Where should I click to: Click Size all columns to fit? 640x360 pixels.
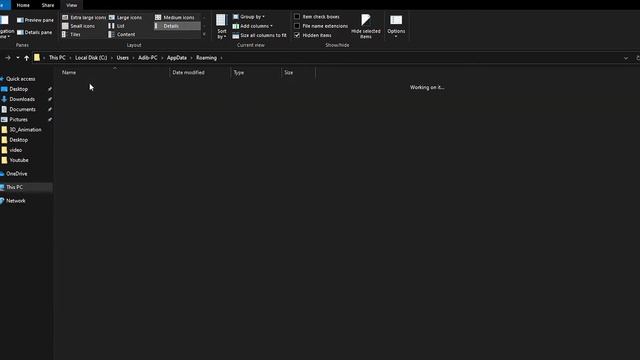click(259, 36)
